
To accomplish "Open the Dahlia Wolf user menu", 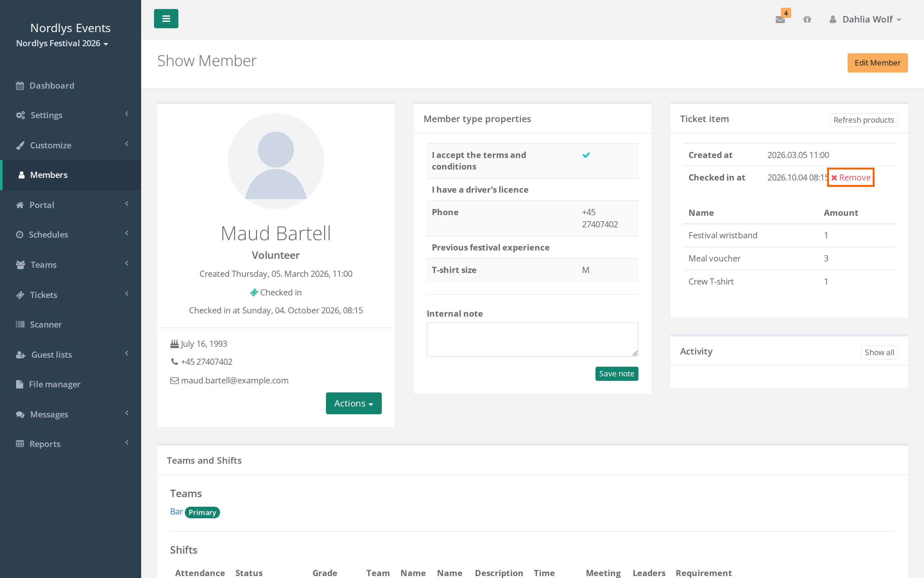I will coord(865,19).
